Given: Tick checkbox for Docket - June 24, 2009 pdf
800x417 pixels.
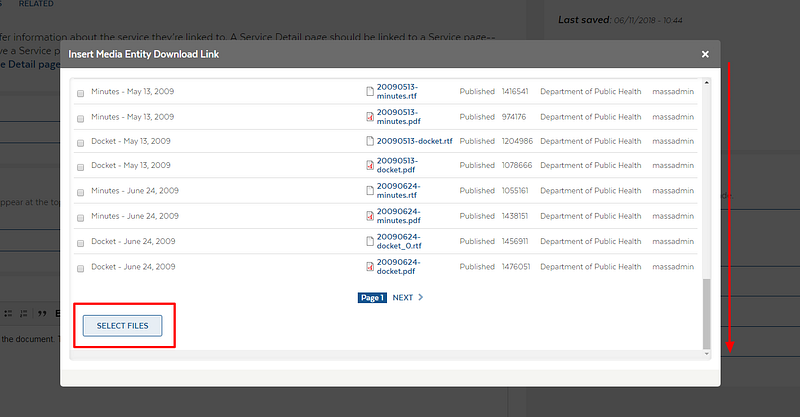Looking at the screenshot, I should [x=80, y=268].
